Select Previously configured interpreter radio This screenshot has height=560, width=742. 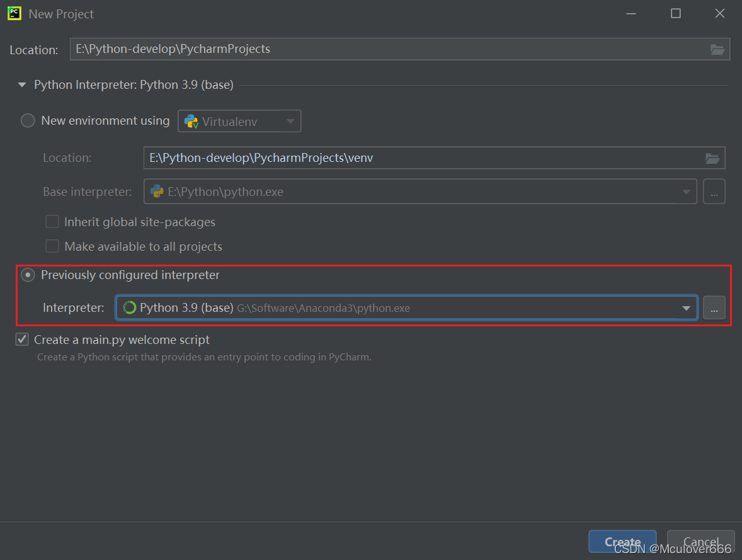coord(28,275)
